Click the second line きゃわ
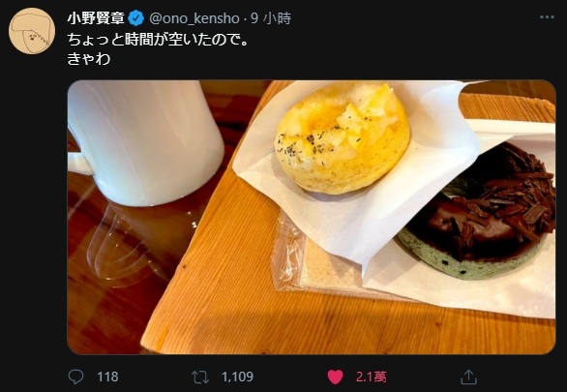The image size is (567, 392). [x=89, y=59]
